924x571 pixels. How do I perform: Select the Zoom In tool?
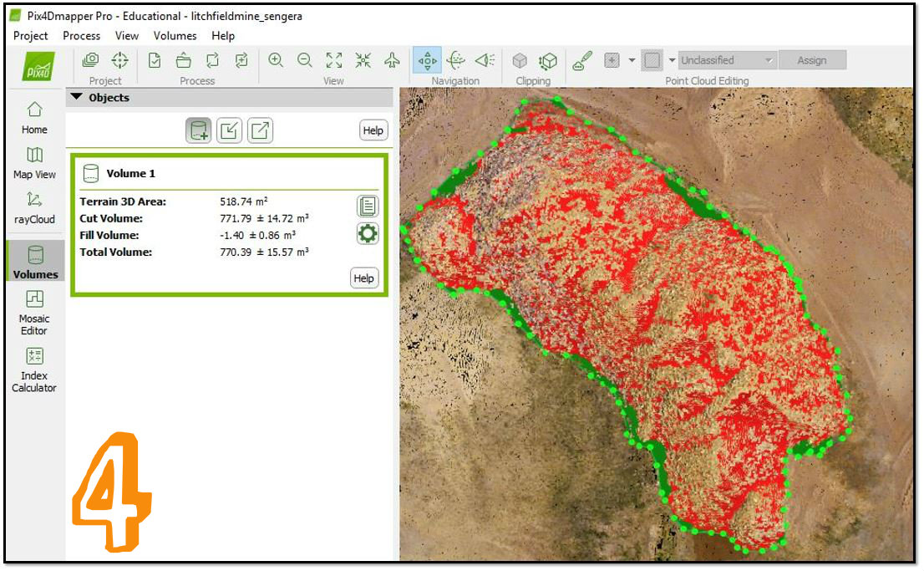[x=276, y=59]
